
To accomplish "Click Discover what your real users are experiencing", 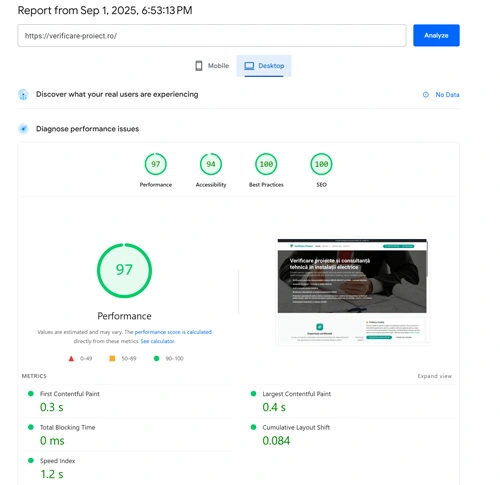I will (117, 94).
